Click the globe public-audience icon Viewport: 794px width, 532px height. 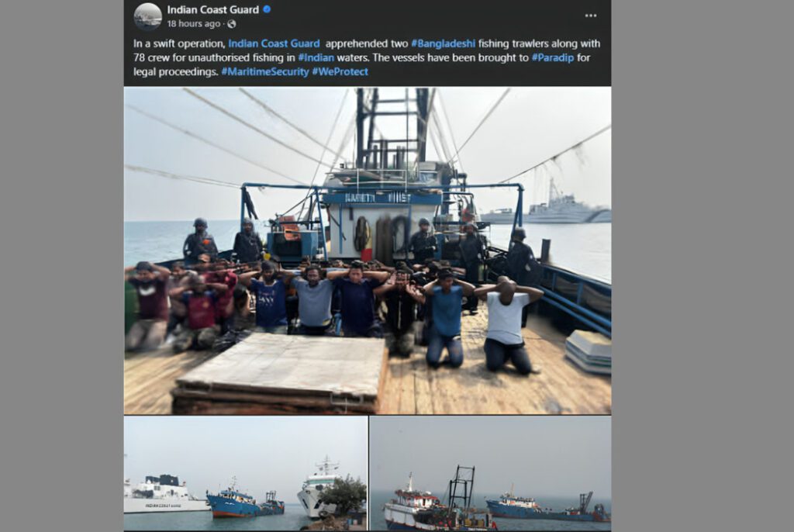tap(231, 24)
